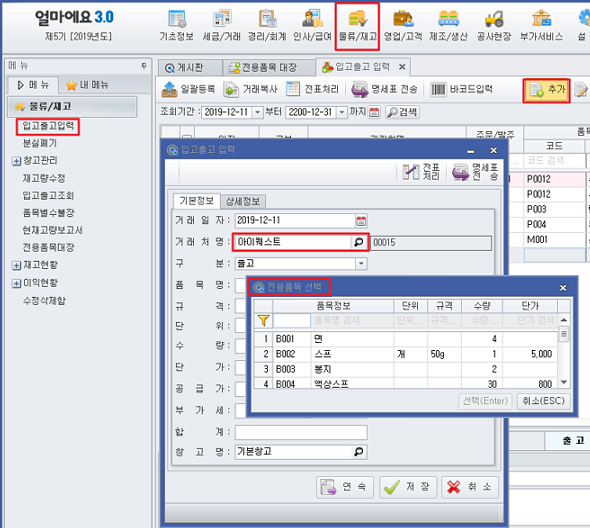Screen dimensions: 590x528
Task: Open the 구분 dropdown showing 출고
Action: click(x=361, y=263)
